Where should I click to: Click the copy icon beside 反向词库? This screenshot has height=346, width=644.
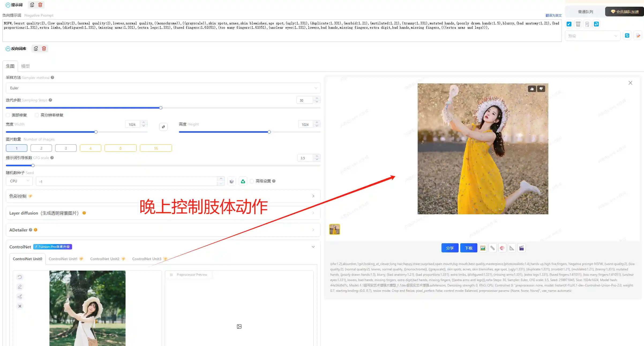(x=36, y=49)
